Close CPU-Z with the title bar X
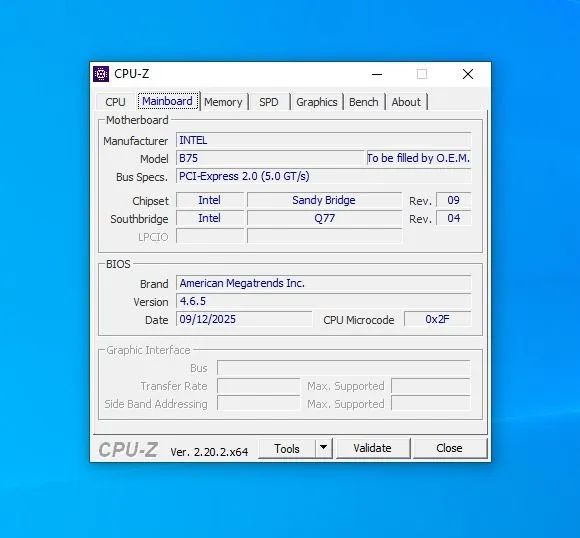The height and width of the screenshot is (538, 580). [x=468, y=74]
